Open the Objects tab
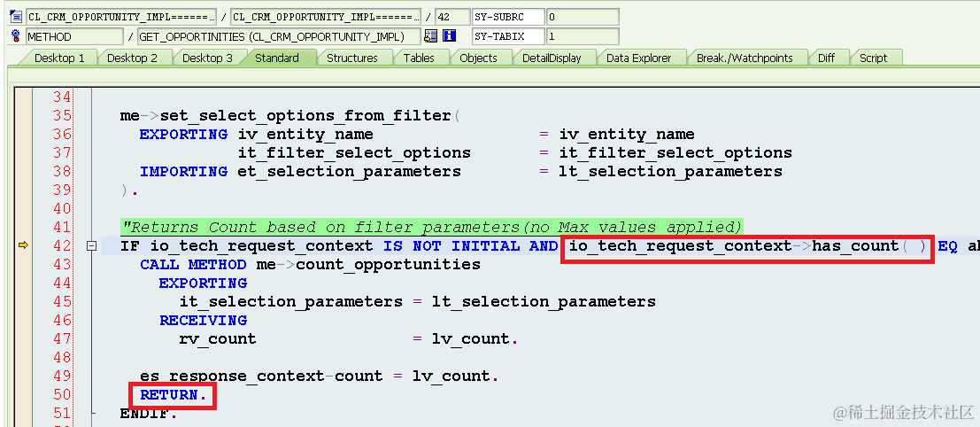Viewport: 980px width, 427px height. coord(478,58)
